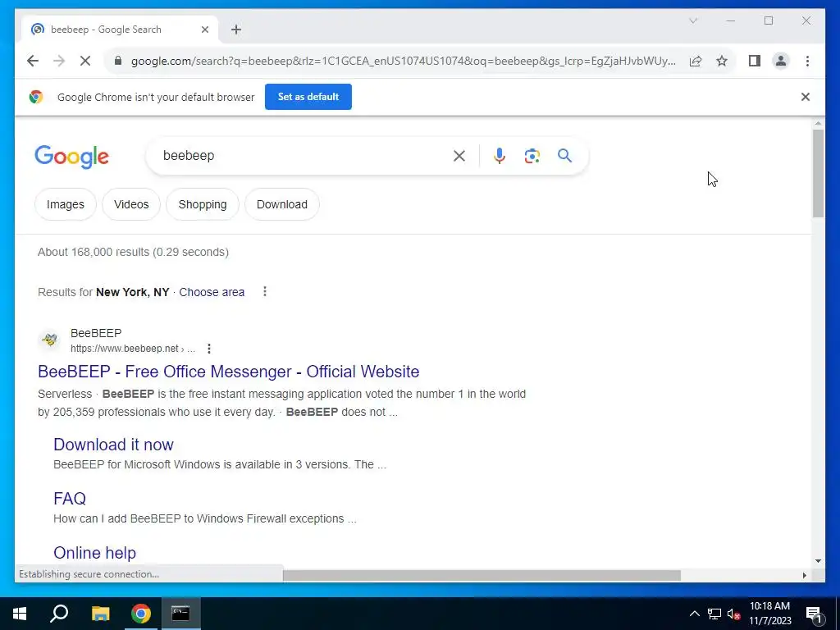Focus the Google search input field

(305, 156)
